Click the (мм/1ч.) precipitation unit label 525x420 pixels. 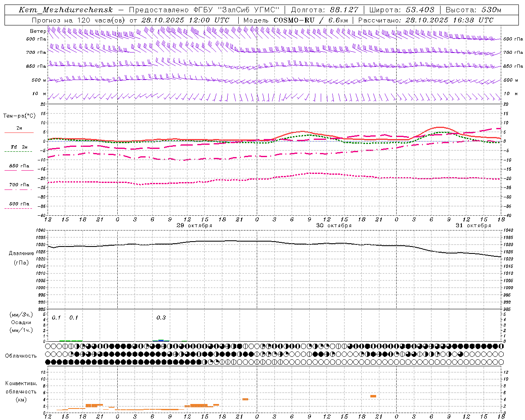click(x=21, y=330)
